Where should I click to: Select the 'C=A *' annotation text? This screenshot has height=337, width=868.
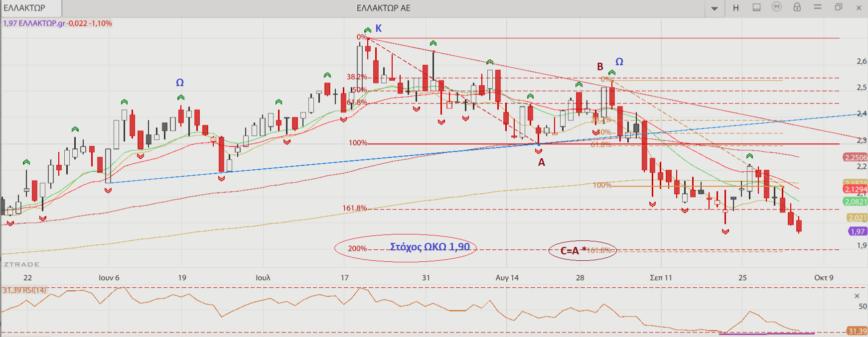pyautogui.click(x=573, y=251)
